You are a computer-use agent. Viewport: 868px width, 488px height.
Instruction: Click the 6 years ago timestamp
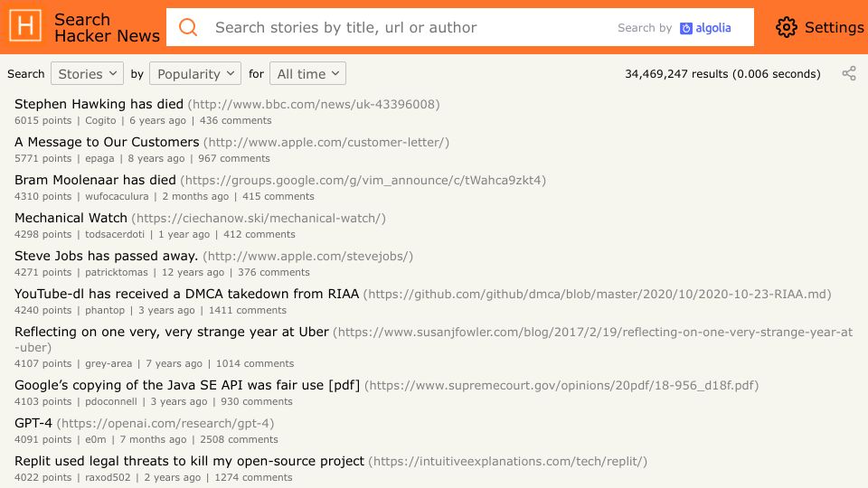point(157,120)
